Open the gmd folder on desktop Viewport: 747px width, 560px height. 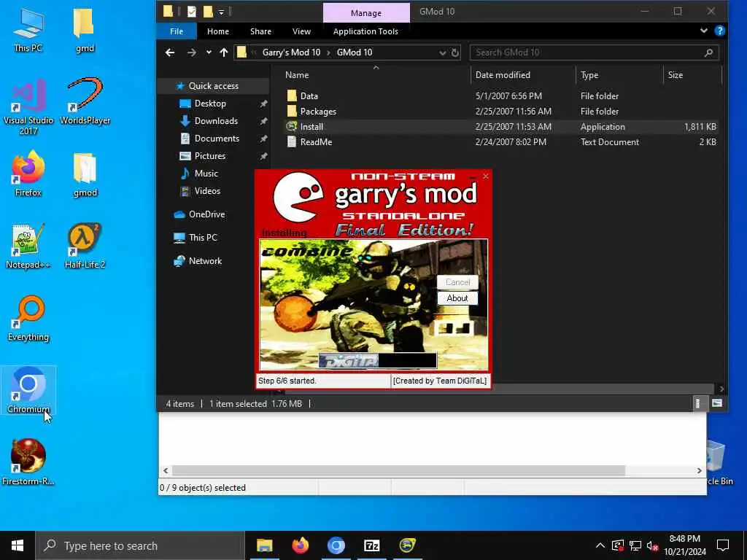tap(85, 29)
